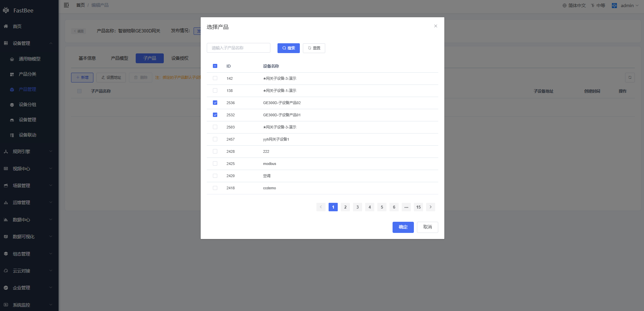Image resolution: width=644 pixels, height=311 pixels.
Task: Click the next page arrow
Action: pyautogui.click(x=430, y=207)
